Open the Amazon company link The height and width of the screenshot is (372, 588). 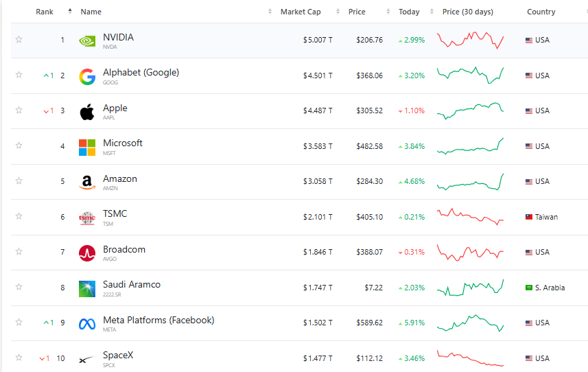pos(120,178)
